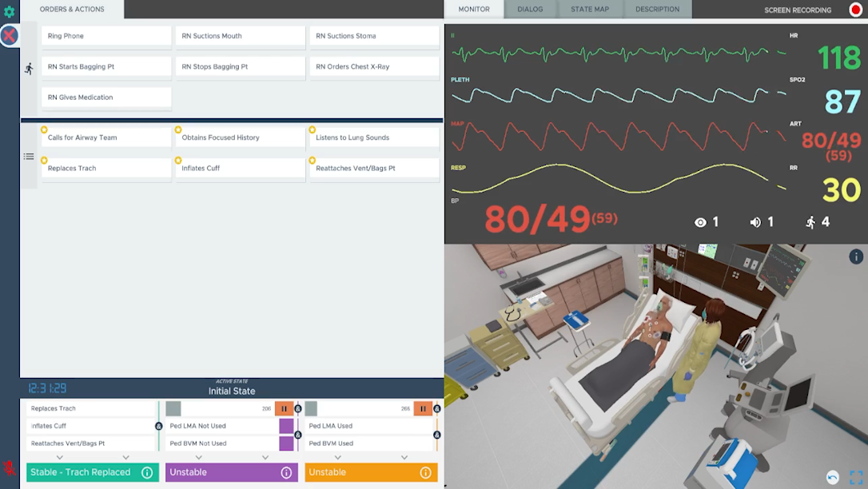868x489 pixels.
Task: Expand chevron under Ped BVM Not Used
Action: [x=198, y=458]
